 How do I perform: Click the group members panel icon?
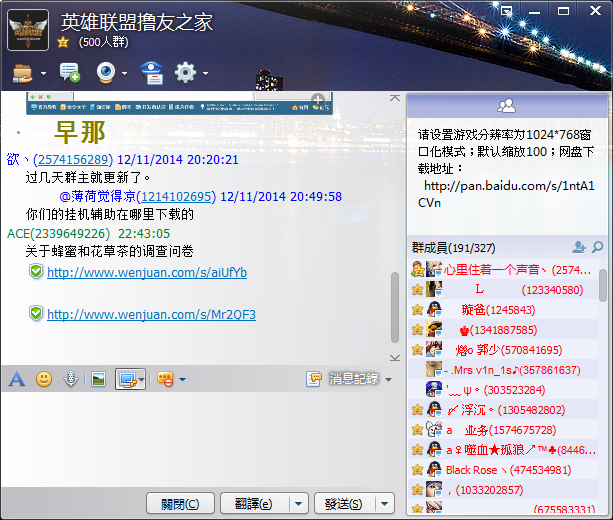click(x=506, y=106)
